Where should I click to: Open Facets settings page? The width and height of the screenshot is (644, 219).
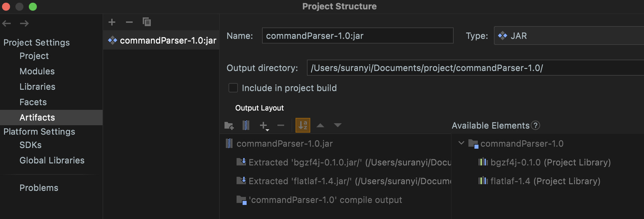pyautogui.click(x=33, y=102)
